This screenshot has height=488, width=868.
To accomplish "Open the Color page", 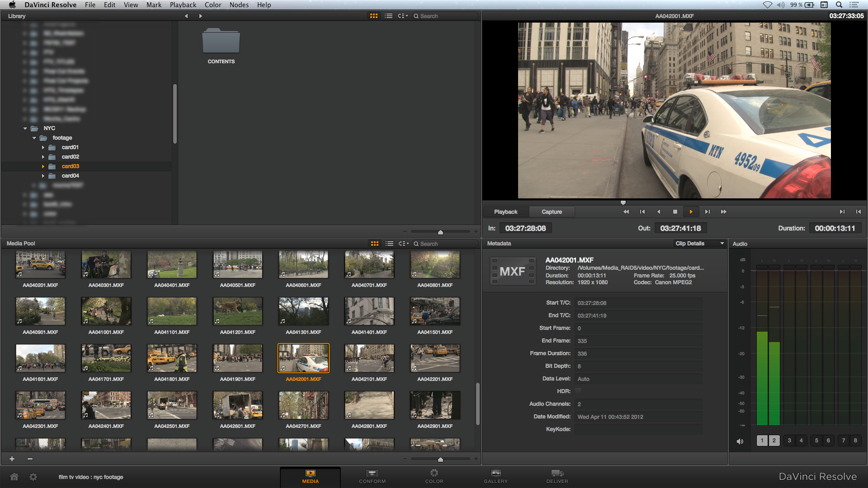I will (x=434, y=476).
